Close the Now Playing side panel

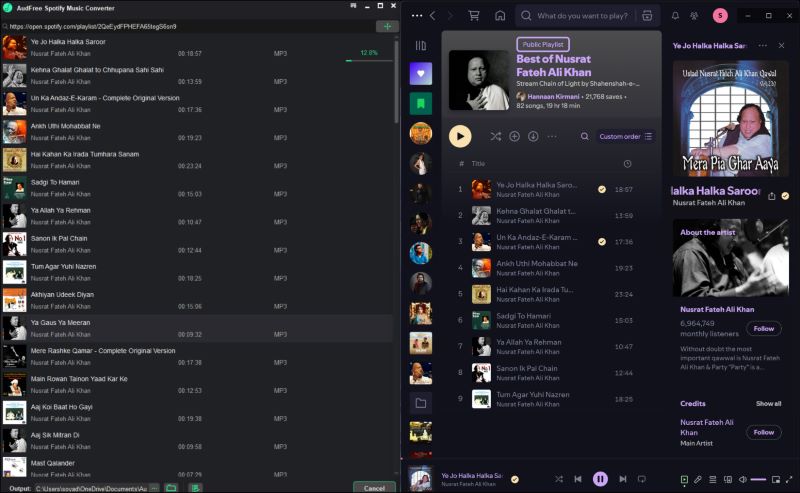[781, 45]
